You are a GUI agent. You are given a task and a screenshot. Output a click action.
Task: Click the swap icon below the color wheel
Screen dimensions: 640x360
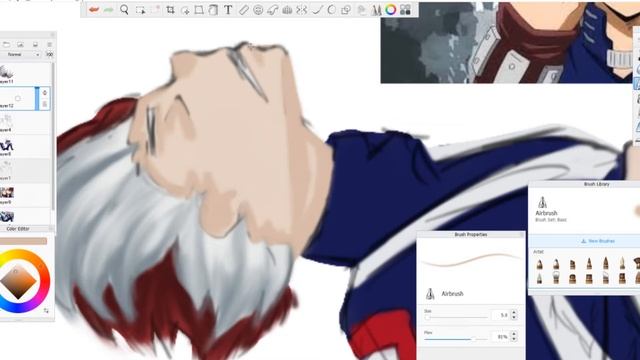[46, 311]
